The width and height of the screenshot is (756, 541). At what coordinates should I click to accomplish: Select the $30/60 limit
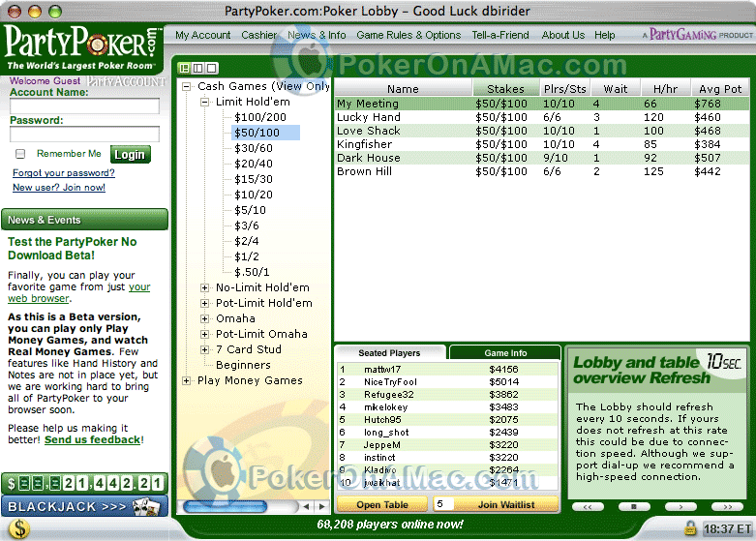(253, 148)
